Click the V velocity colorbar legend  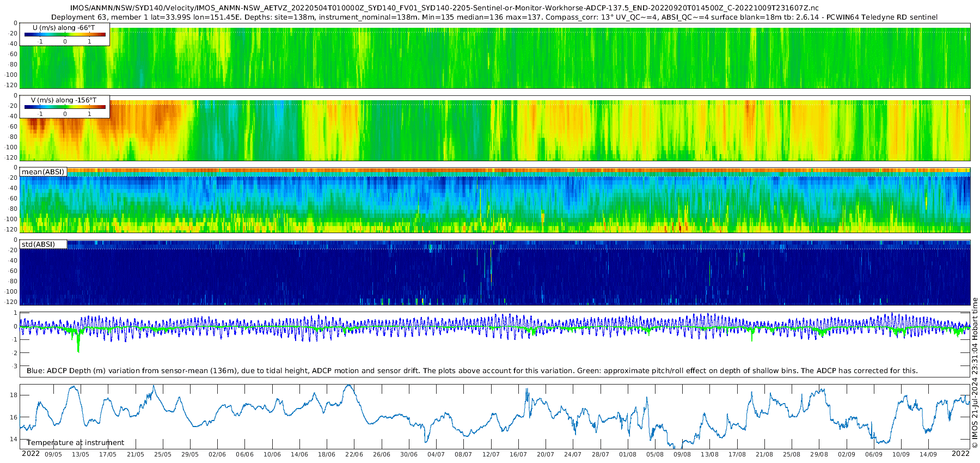[65, 107]
